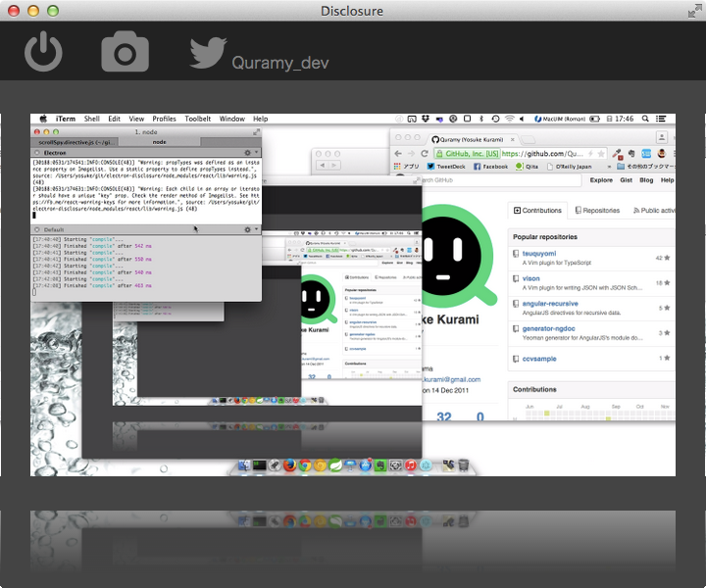This screenshot has width=706, height=588.
Task: Click the Wi-Fi icon in the captured menu bar
Action: (x=509, y=119)
